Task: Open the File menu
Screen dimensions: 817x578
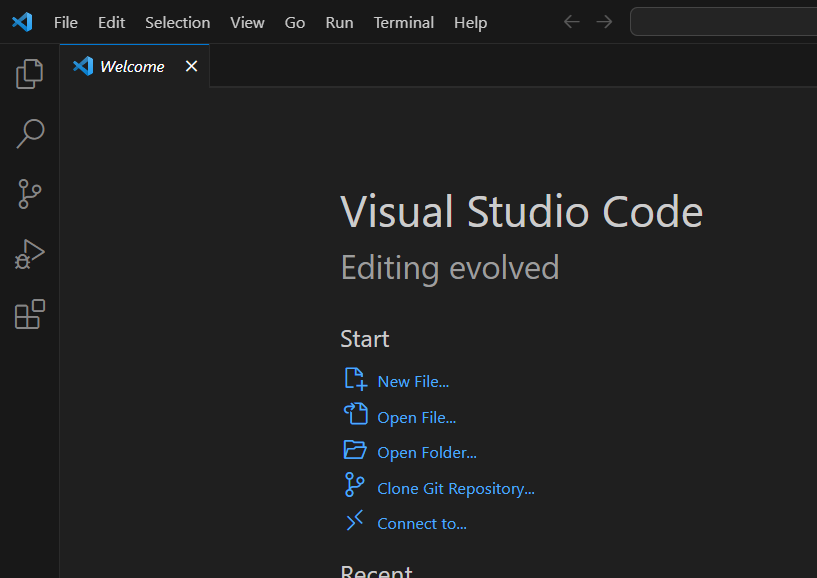Action: (66, 23)
